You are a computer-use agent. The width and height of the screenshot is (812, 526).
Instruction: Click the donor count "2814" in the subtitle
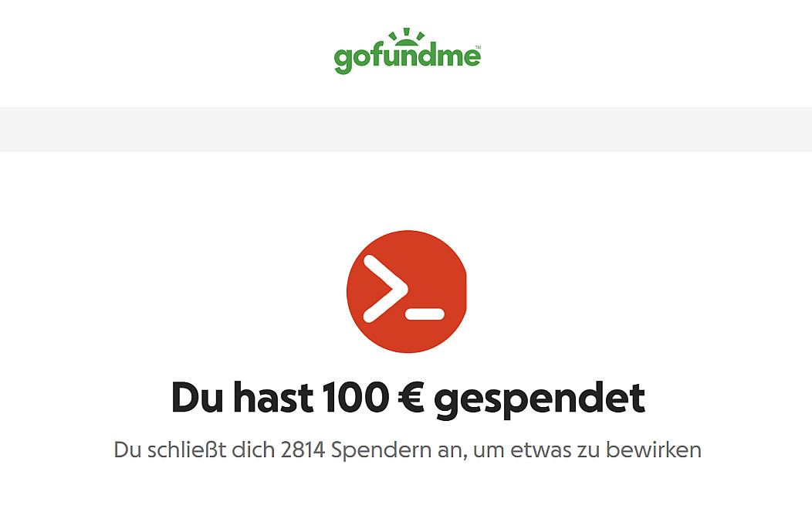click(x=303, y=450)
